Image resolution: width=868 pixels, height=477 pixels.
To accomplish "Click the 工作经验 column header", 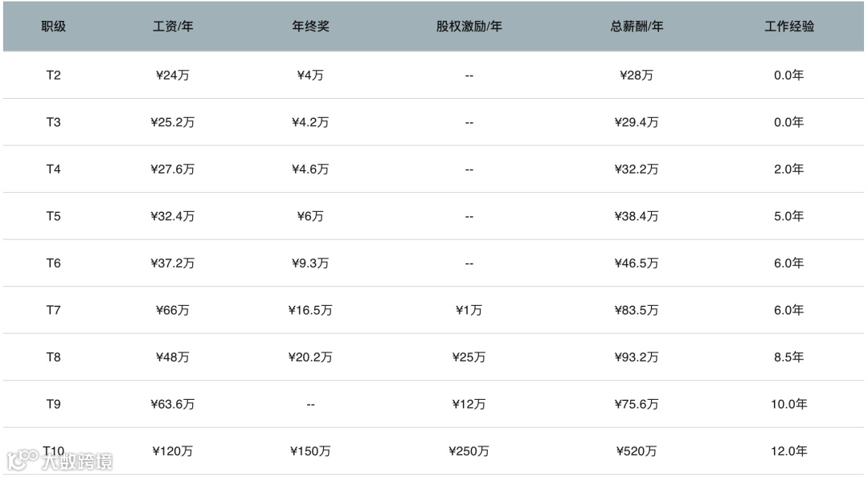I will pos(788,26).
